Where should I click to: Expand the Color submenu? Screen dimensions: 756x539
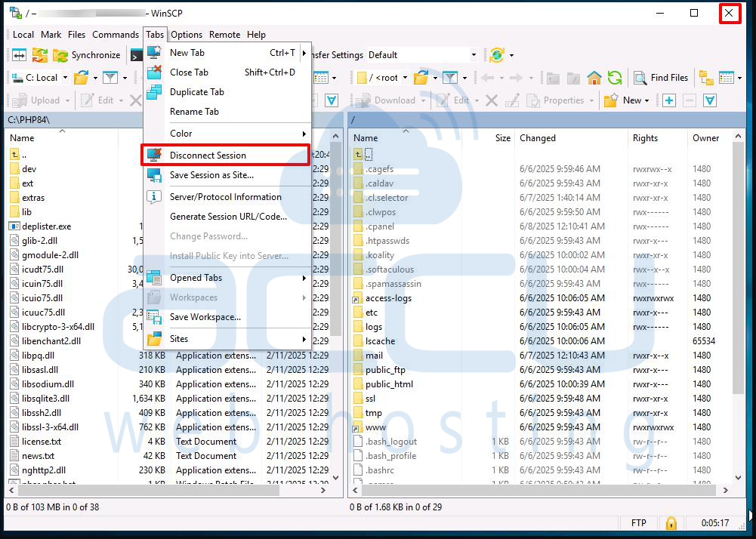coord(227,134)
